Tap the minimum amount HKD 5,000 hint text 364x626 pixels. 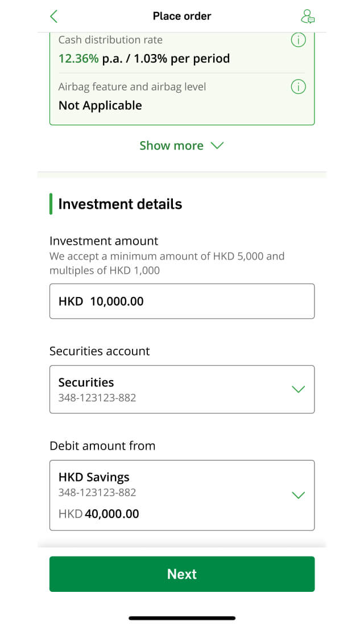coord(167,263)
